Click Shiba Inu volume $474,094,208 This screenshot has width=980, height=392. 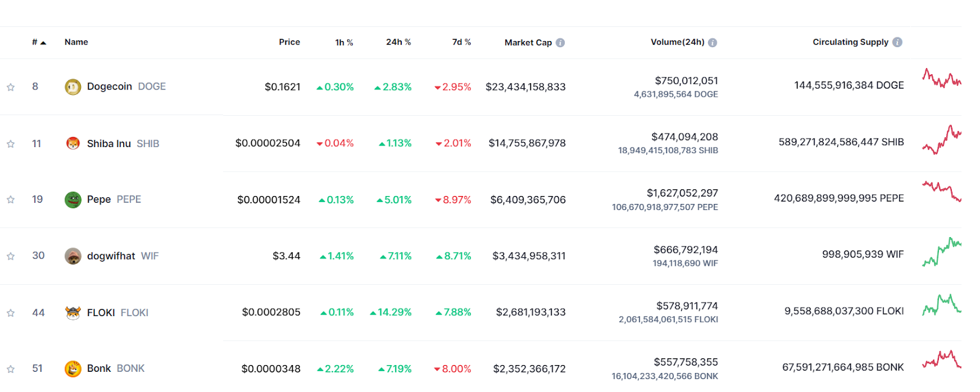[685, 137]
